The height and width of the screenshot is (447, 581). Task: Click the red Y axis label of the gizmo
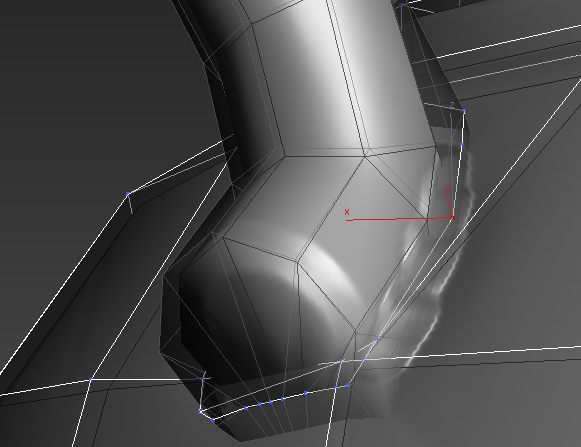[448, 190]
